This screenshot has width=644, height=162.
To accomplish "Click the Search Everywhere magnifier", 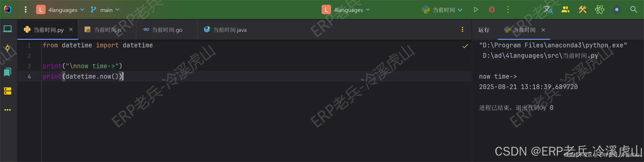I will point(634,10).
